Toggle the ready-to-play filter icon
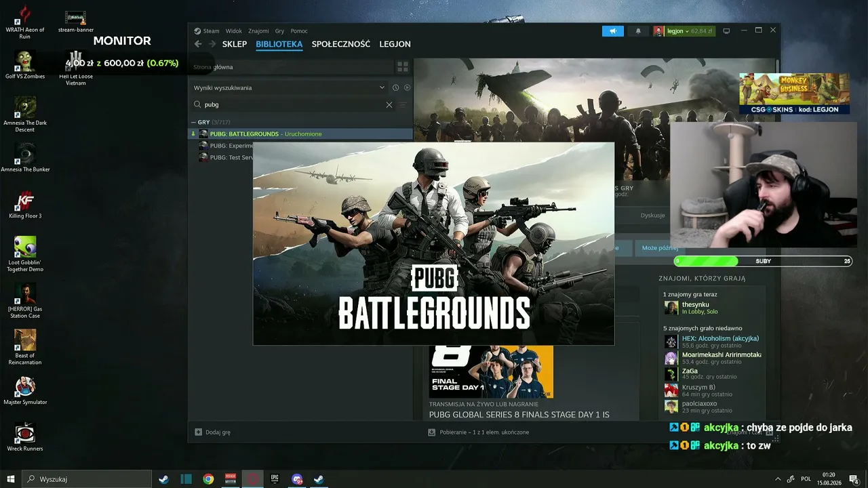This screenshot has width=868, height=488. click(407, 87)
